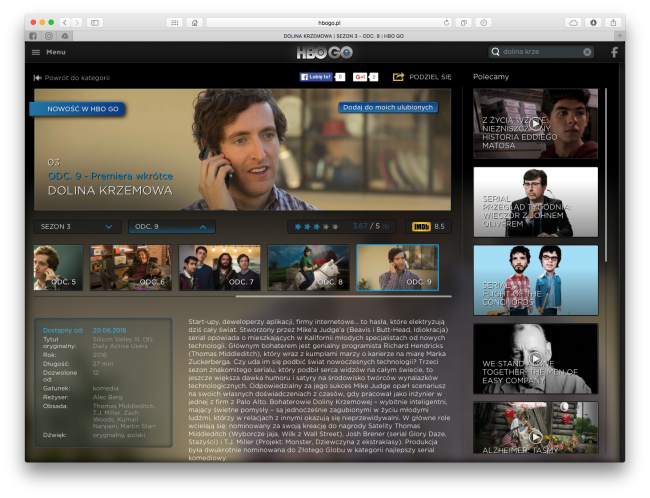Rate the show with the third star
650x498 pixels.
coord(317,226)
